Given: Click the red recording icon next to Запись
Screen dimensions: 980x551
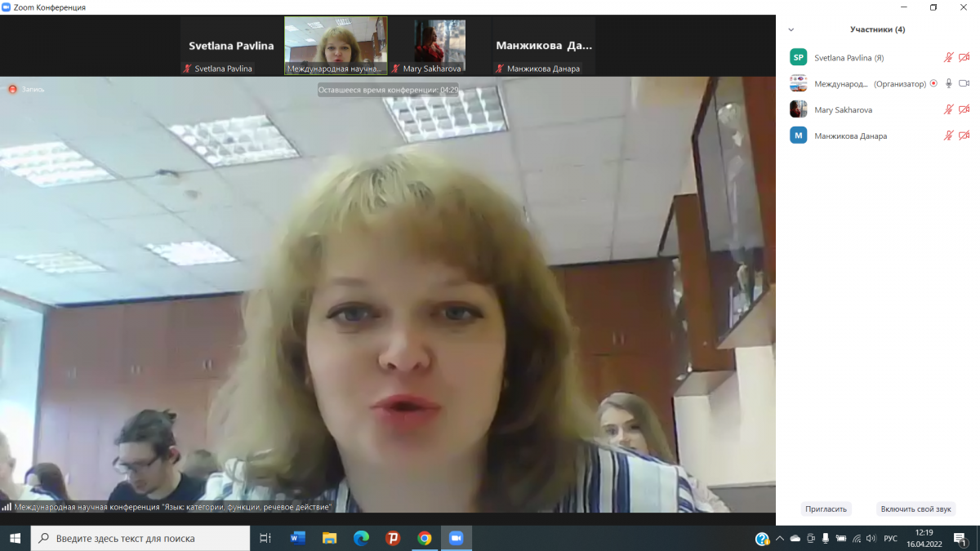Looking at the screenshot, I should click(x=12, y=89).
